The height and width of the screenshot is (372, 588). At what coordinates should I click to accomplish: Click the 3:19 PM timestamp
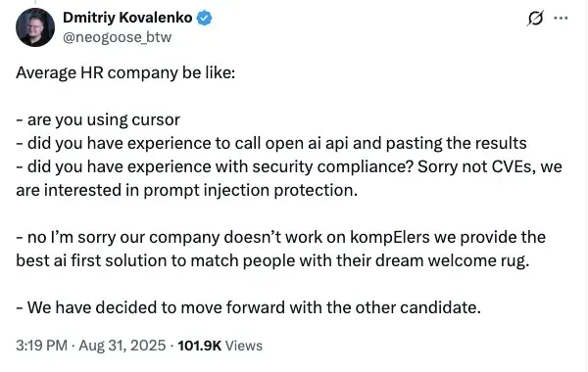point(41,346)
